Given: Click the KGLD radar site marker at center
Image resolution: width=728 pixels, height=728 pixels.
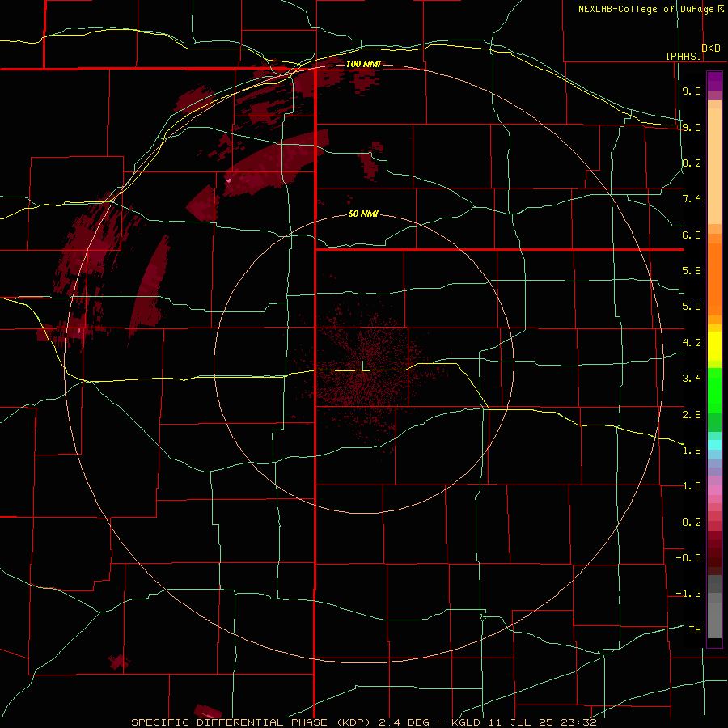Looking at the screenshot, I should (x=362, y=366).
